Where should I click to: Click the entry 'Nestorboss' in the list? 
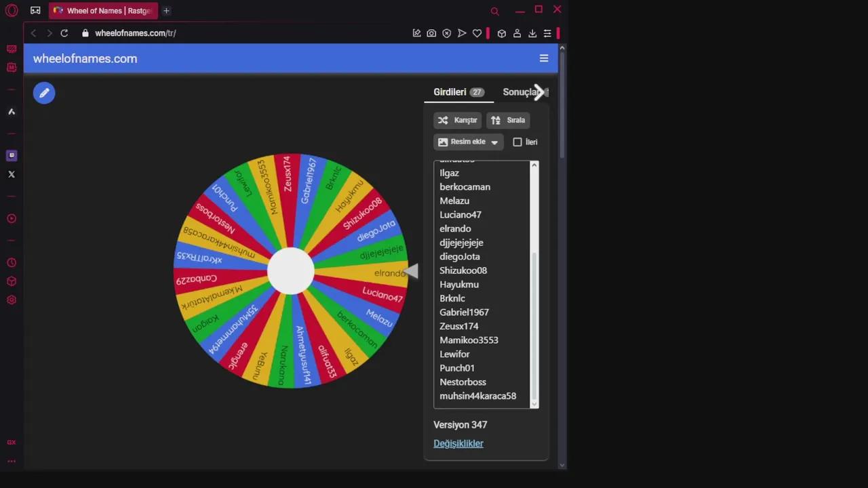tap(463, 382)
